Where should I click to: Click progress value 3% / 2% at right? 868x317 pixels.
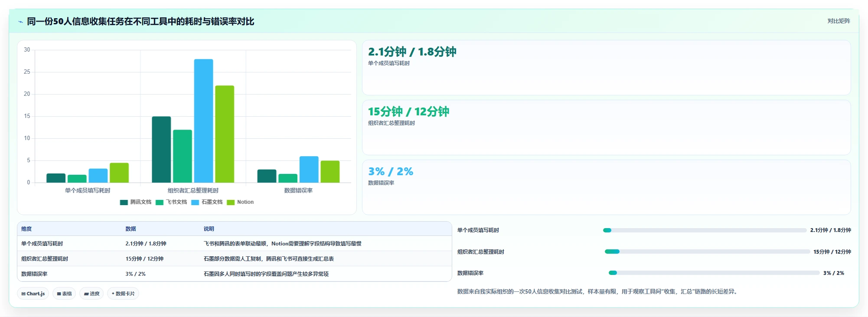[x=833, y=273]
